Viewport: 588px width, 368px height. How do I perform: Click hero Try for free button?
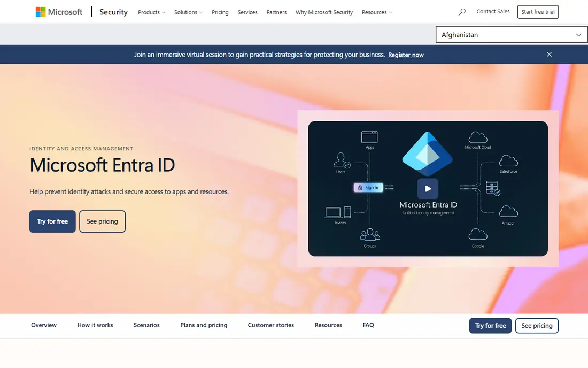(x=52, y=221)
